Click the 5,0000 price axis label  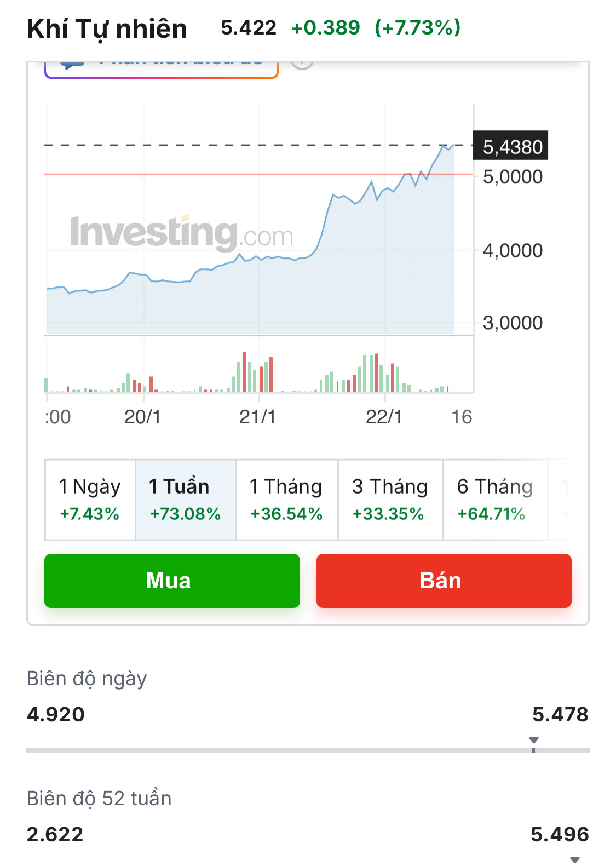coord(513,177)
